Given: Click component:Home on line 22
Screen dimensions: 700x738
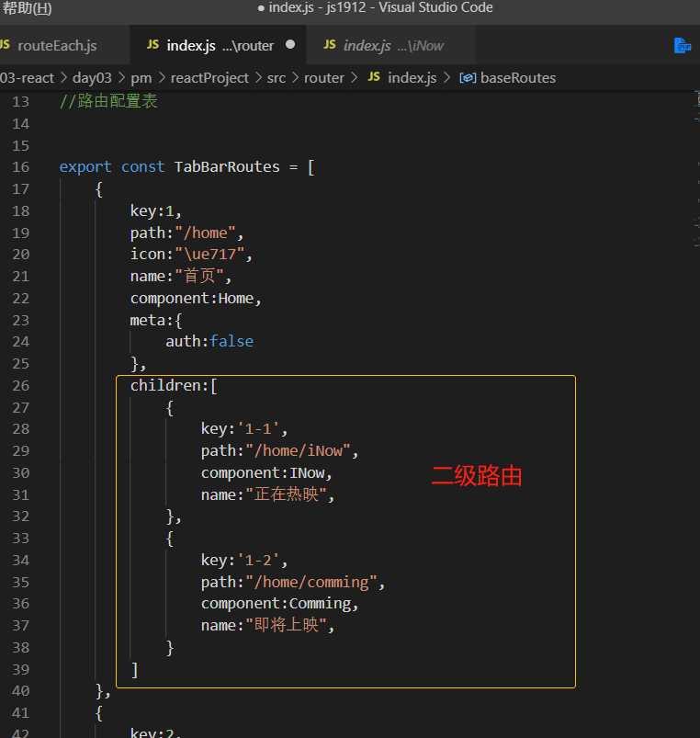Looking at the screenshot, I should point(192,299).
